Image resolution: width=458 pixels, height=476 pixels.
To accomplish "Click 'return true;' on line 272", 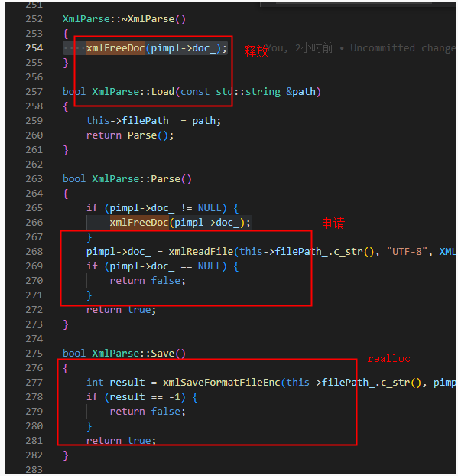I will (x=121, y=310).
